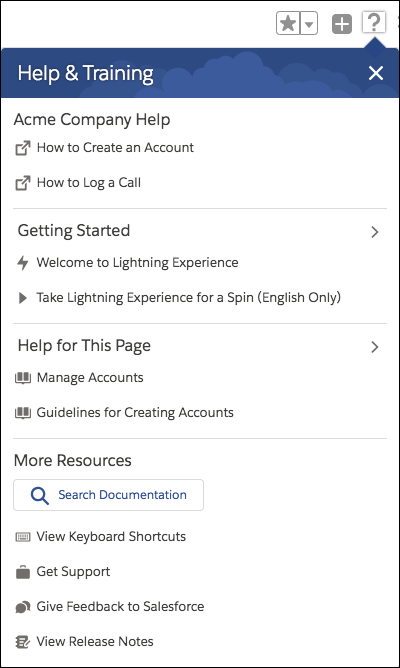Open the favorites list dropdown arrow

(309, 23)
